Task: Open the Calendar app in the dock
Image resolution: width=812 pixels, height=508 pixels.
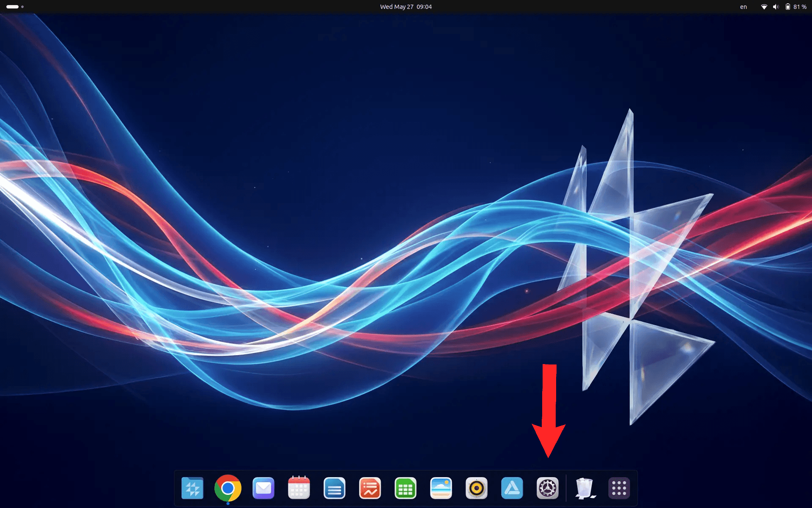Action: pos(299,488)
